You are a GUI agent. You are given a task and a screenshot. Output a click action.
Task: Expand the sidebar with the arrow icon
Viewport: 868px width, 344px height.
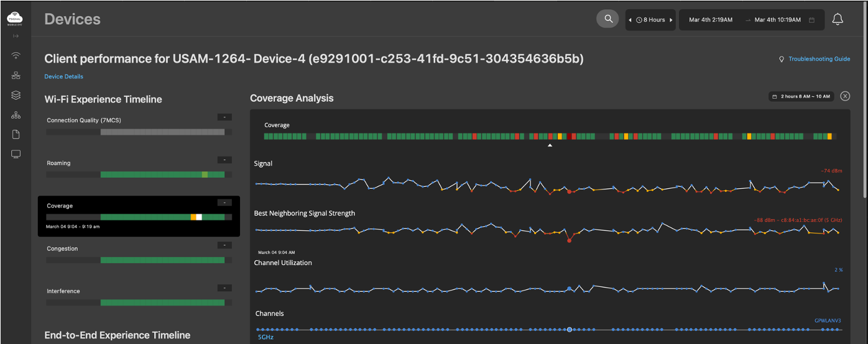click(x=16, y=35)
